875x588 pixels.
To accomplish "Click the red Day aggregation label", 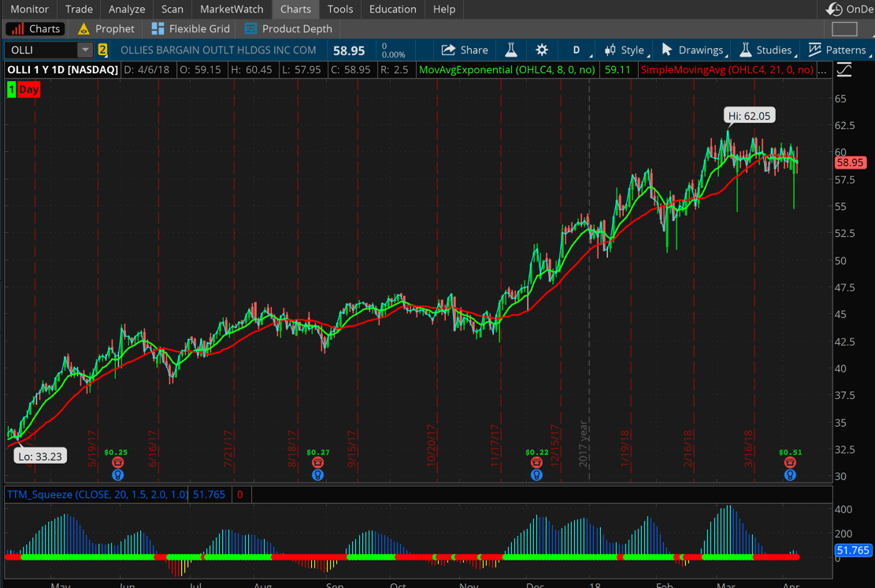I will tap(28, 89).
